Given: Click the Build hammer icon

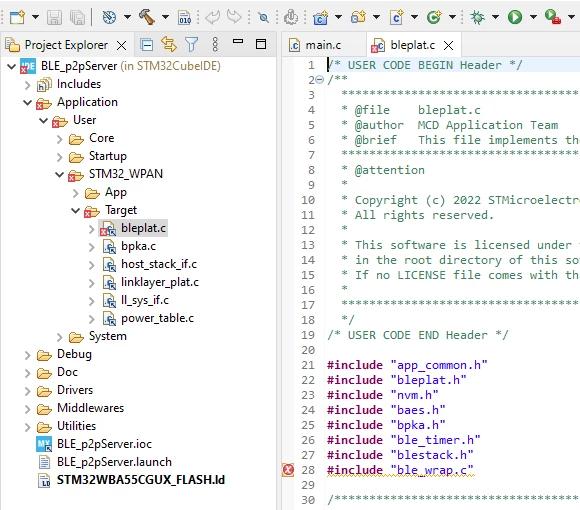Looking at the screenshot, I should coord(147,17).
